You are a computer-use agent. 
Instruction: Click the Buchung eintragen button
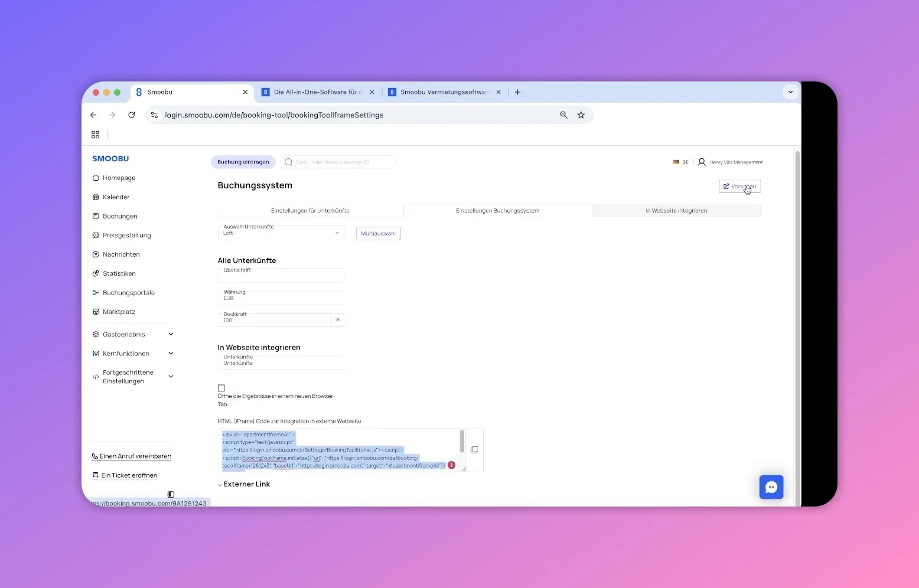[243, 162]
